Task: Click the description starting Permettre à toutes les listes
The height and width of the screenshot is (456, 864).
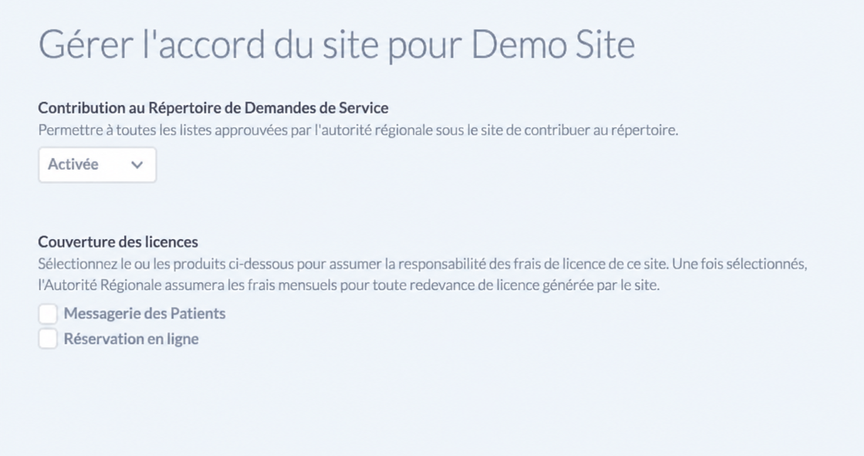Action: pos(358,131)
